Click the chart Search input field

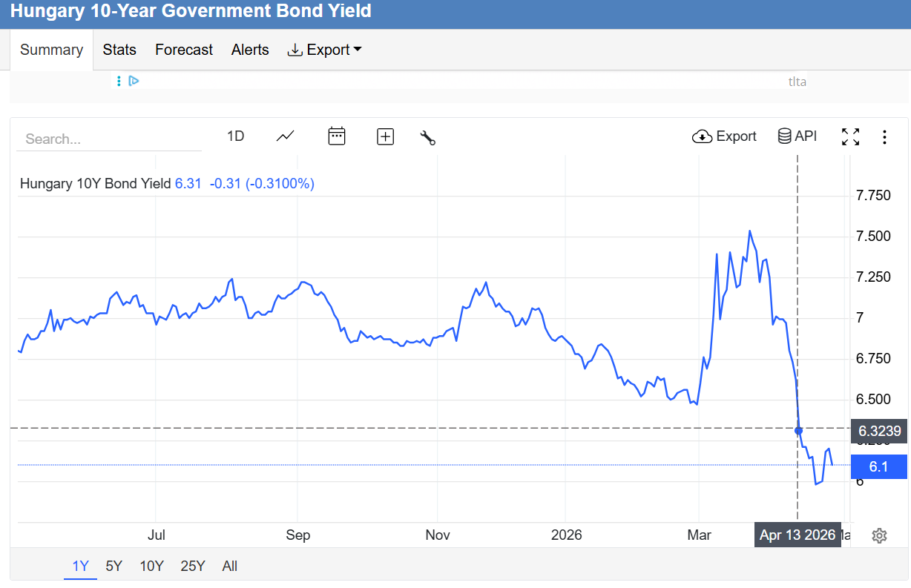pyautogui.click(x=108, y=139)
